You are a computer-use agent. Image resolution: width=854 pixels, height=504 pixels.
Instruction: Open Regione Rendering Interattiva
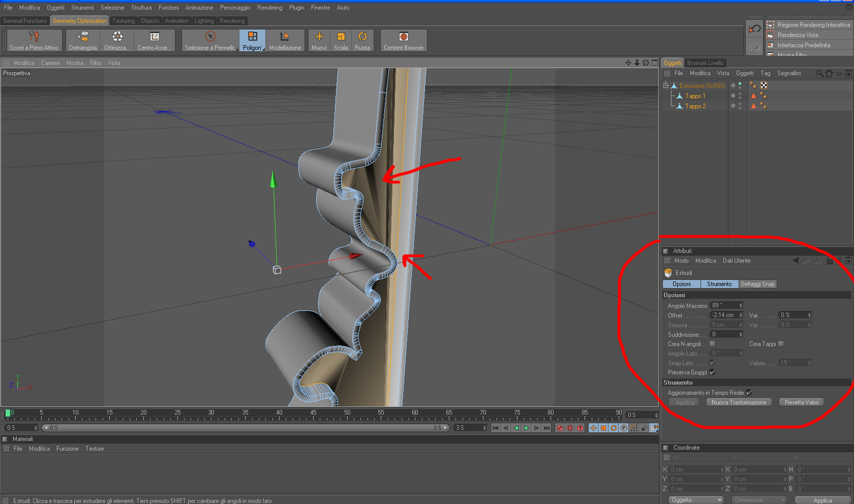pyautogui.click(x=810, y=24)
